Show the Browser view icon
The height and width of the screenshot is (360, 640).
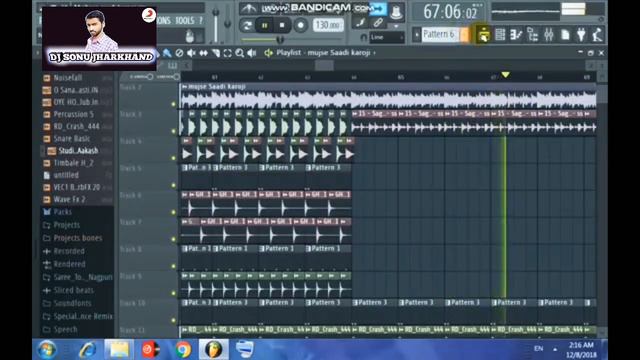(532, 35)
